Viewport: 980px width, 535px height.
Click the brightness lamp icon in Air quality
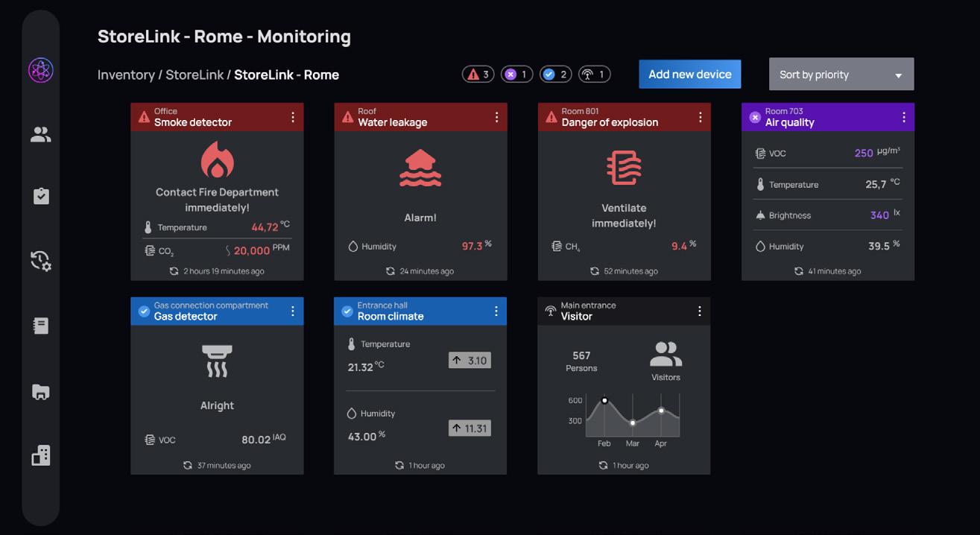[x=760, y=215]
